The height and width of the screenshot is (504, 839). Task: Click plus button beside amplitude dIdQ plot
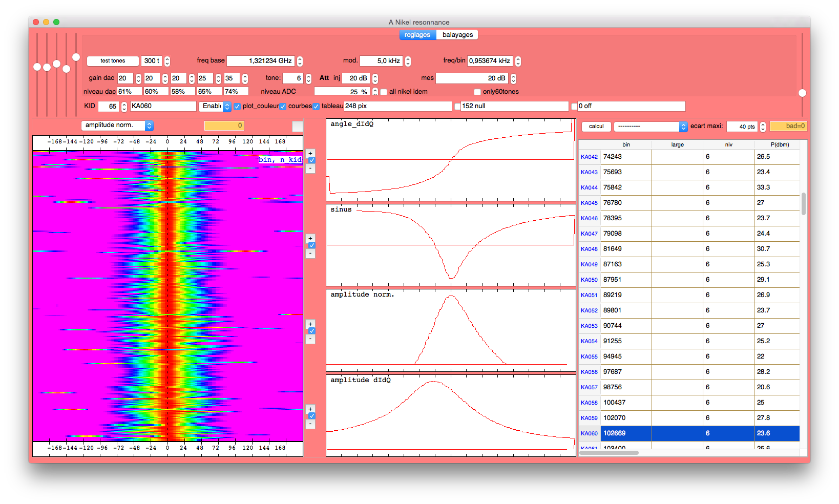tap(310, 409)
